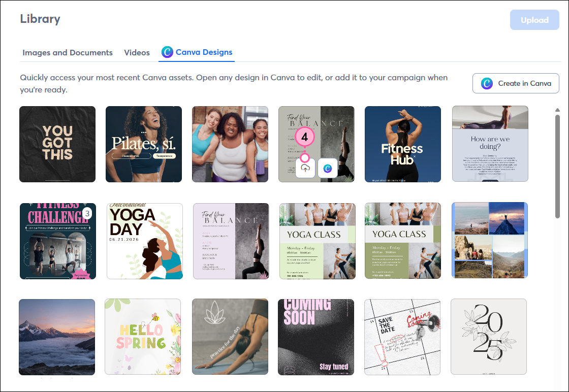Open the Coming Soon Stay Tuned design

coord(316,337)
